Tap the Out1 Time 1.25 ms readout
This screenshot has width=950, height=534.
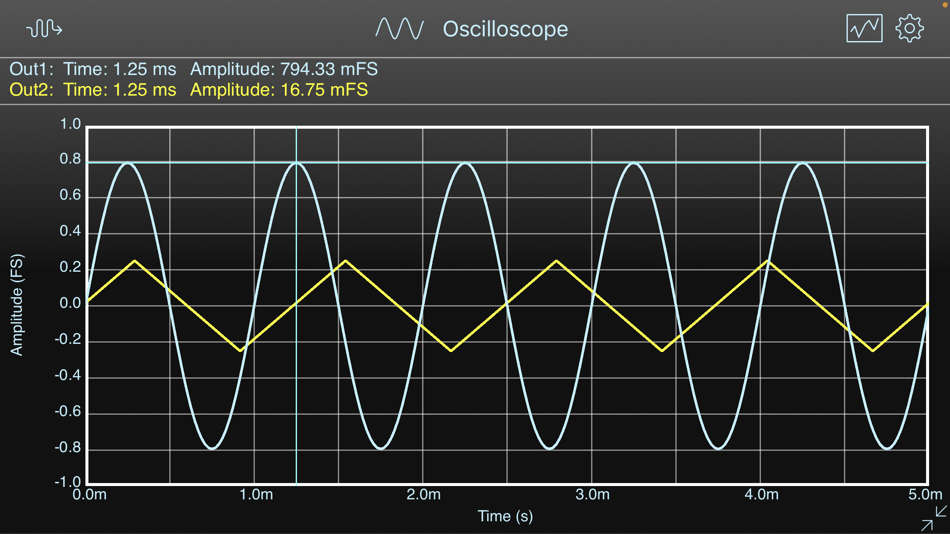(x=120, y=69)
